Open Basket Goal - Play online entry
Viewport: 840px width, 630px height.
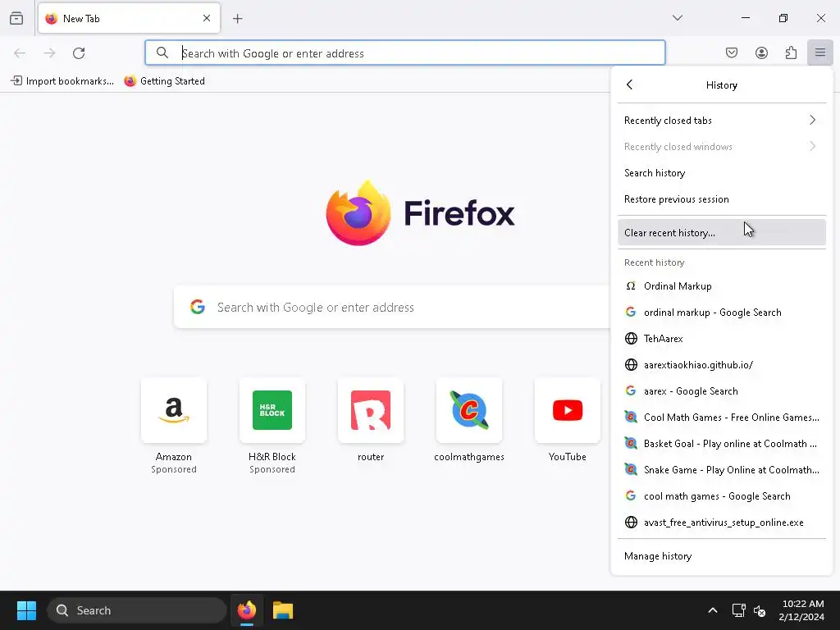(722, 444)
